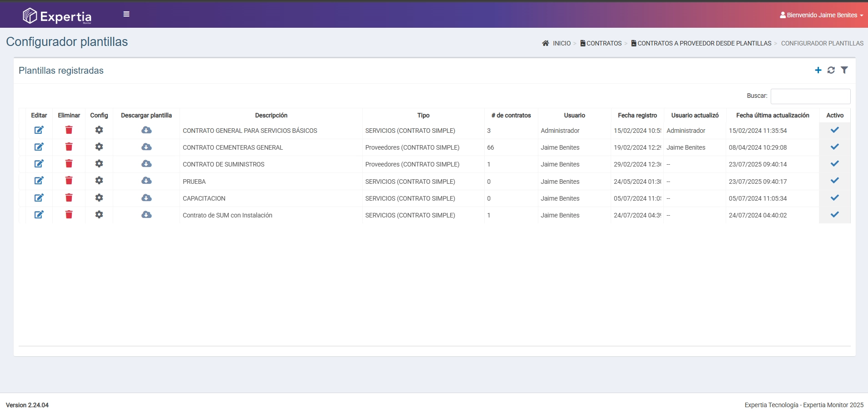868x414 pixels.
Task: Edit the CONTRATO CEMENTERAS GENERAL template
Action: pos(39,147)
